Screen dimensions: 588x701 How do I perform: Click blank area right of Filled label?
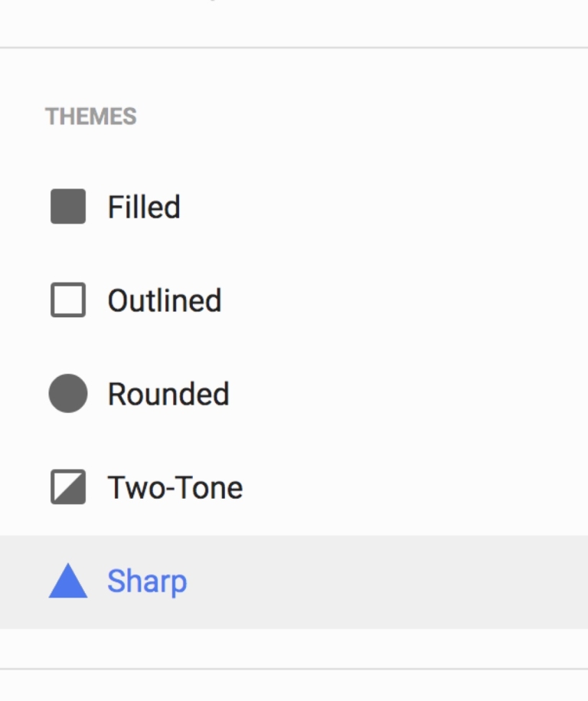pos(383,207)
